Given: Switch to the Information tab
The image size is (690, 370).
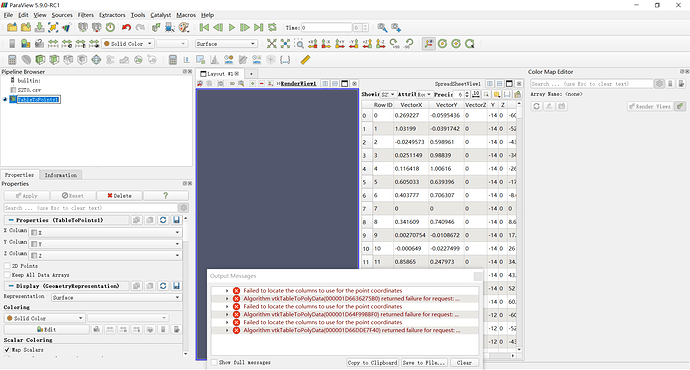Looking at the screenshot, I should click(x=61, y=175).
